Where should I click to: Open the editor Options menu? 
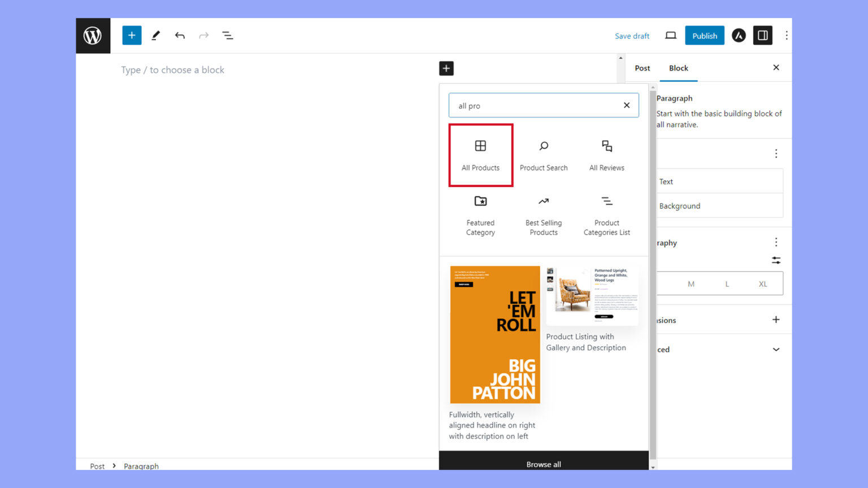(787, 35)
